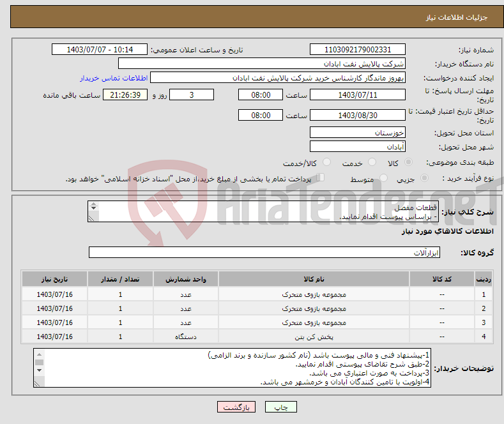Click the unit عدد in row 2
504x424 pixels.
pos(186,308)
